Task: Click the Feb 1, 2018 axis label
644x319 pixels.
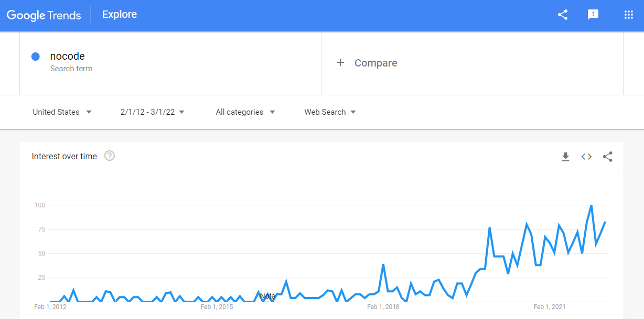Action: [x=382, y=307]
